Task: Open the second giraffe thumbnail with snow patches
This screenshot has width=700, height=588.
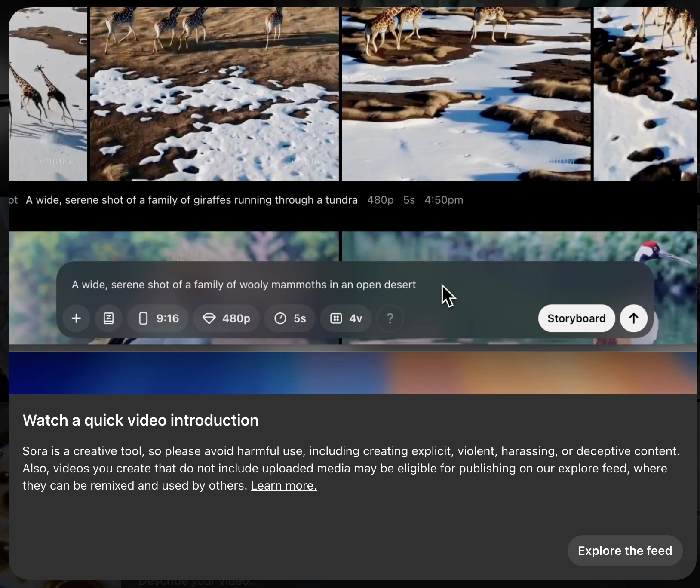Action: pyautogui.click(x=214, y=95)
